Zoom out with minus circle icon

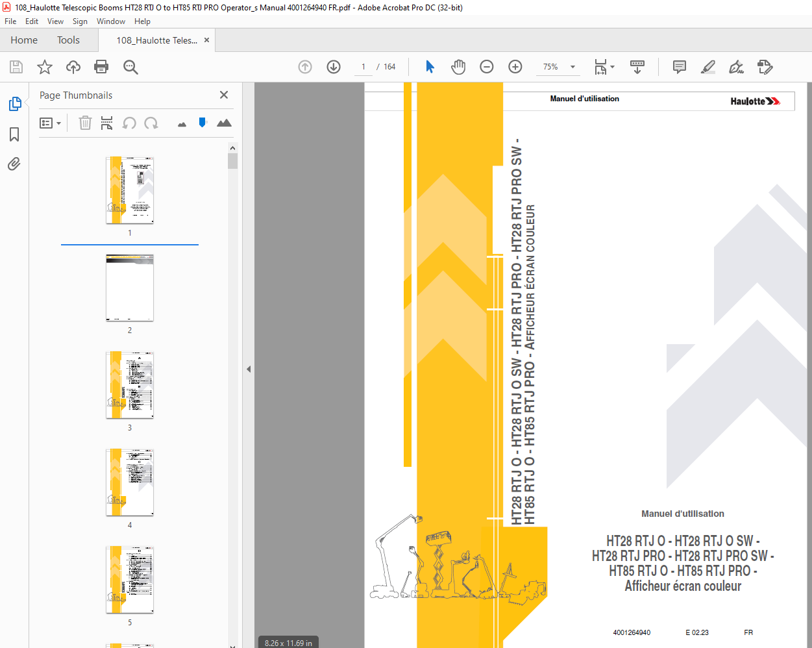(x=487, y=67)
